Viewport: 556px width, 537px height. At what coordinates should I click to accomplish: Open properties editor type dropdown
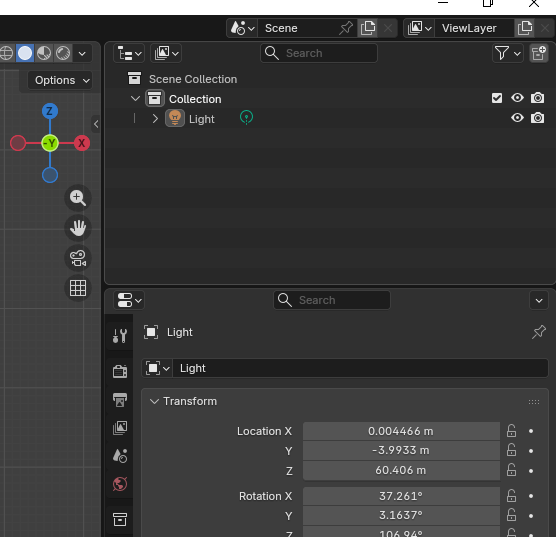click(x=129, y=300)
